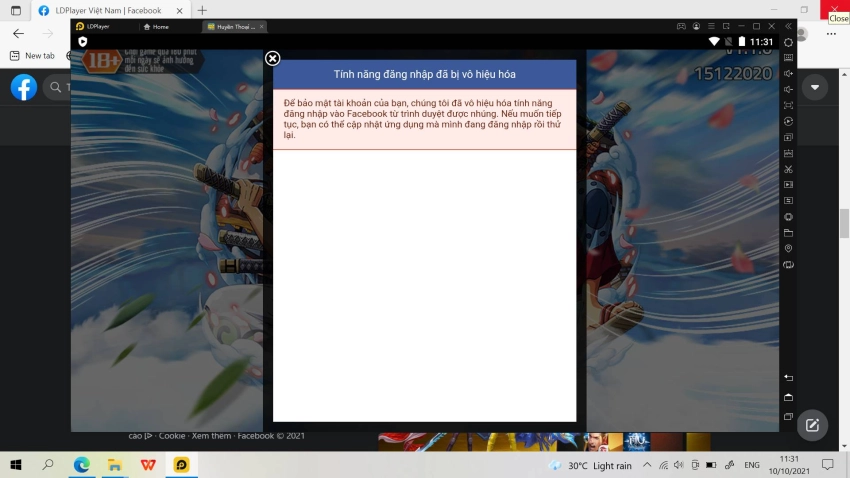850x478 pixels.
Task: Toggle LDPlayer fullscreen icon
Action: 788,105
